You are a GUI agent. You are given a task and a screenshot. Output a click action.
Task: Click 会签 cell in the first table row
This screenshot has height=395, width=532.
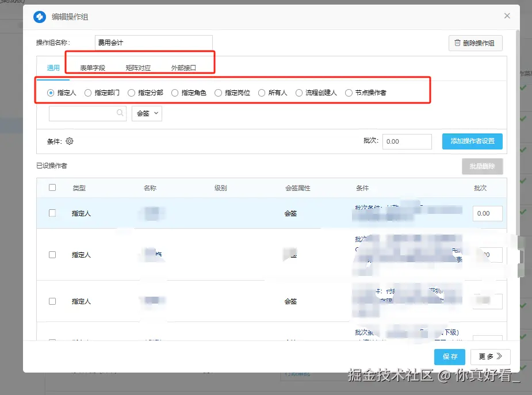[291, 213]
